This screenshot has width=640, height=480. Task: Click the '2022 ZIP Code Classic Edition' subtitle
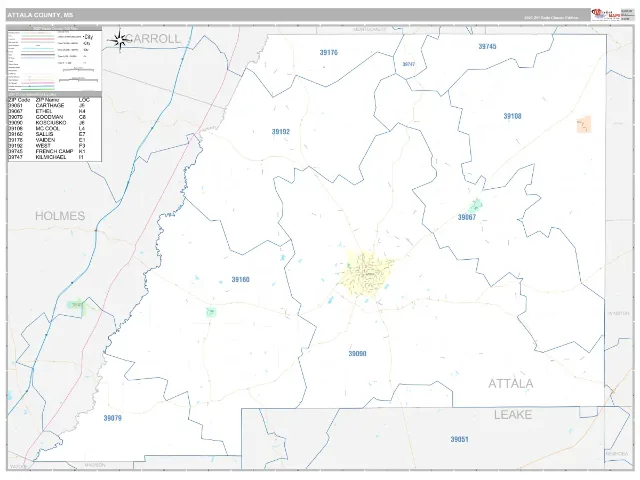click(551, 18)
